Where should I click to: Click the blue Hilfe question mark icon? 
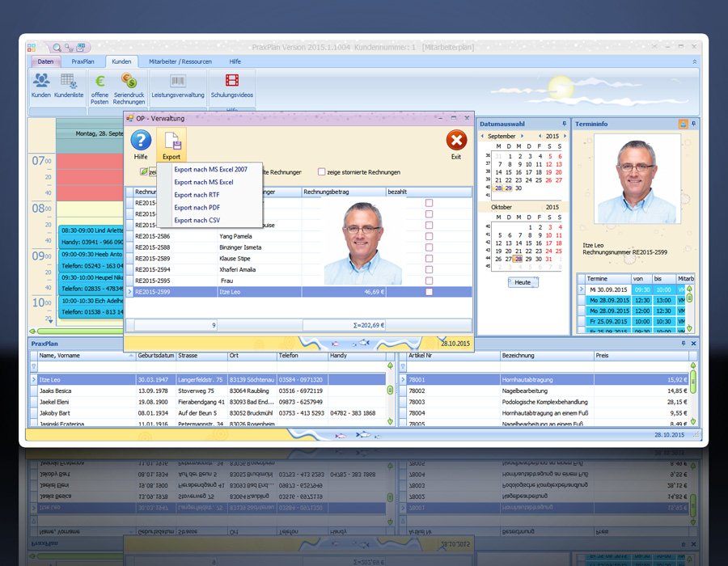tap(141, 140)
